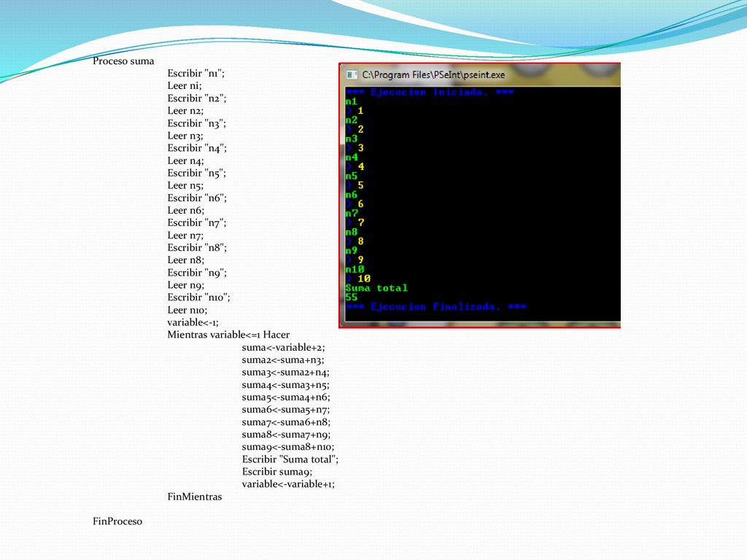
Task: Click the 'Suma total' console output line
Action: click(376, 288)
